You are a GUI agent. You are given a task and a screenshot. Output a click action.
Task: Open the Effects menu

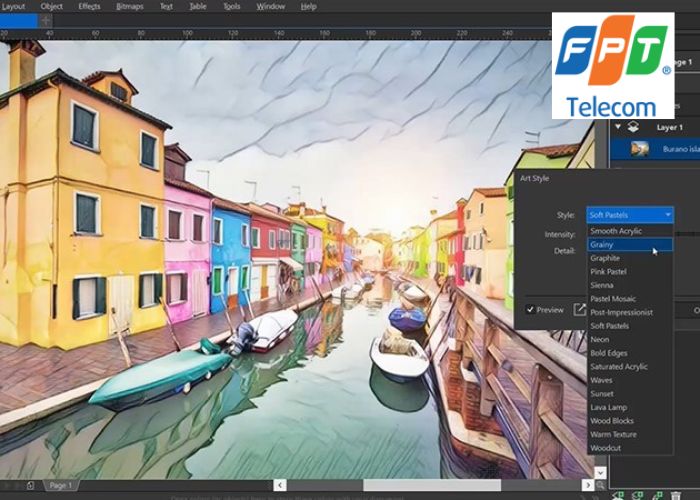pos(89,6)
